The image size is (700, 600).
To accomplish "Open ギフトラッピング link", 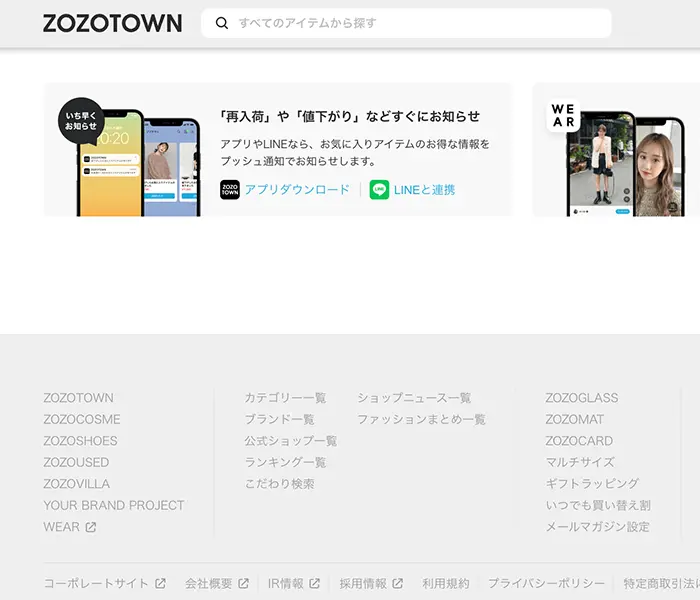I will click(592, 483).
